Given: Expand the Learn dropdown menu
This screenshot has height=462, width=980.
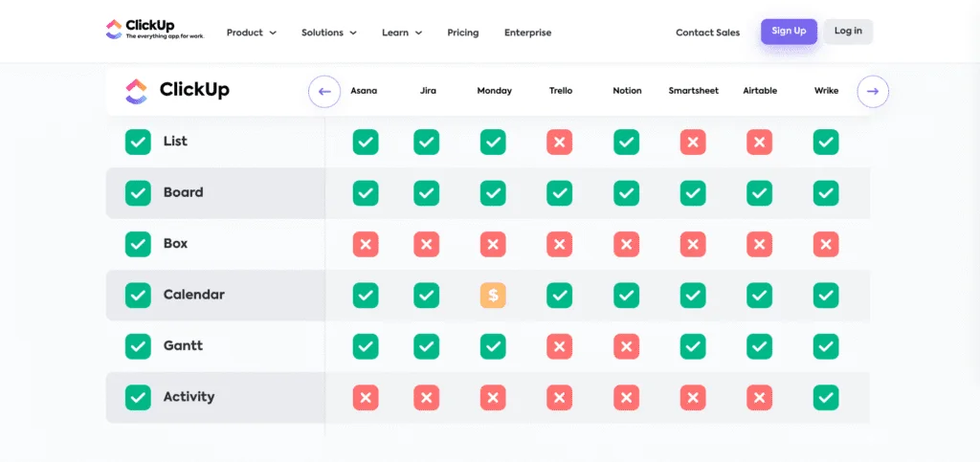Looking at the screenshot, I should [401, 33].
